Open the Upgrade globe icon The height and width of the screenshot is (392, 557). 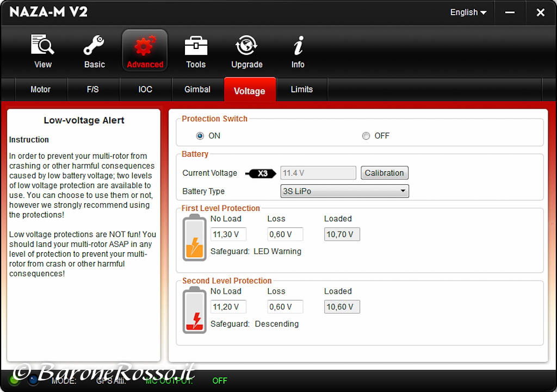coord(246,46)
